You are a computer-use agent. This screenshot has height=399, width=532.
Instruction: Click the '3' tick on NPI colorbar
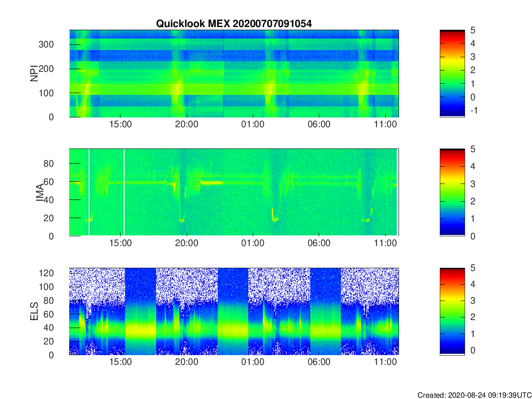click(x=473, y=57)
